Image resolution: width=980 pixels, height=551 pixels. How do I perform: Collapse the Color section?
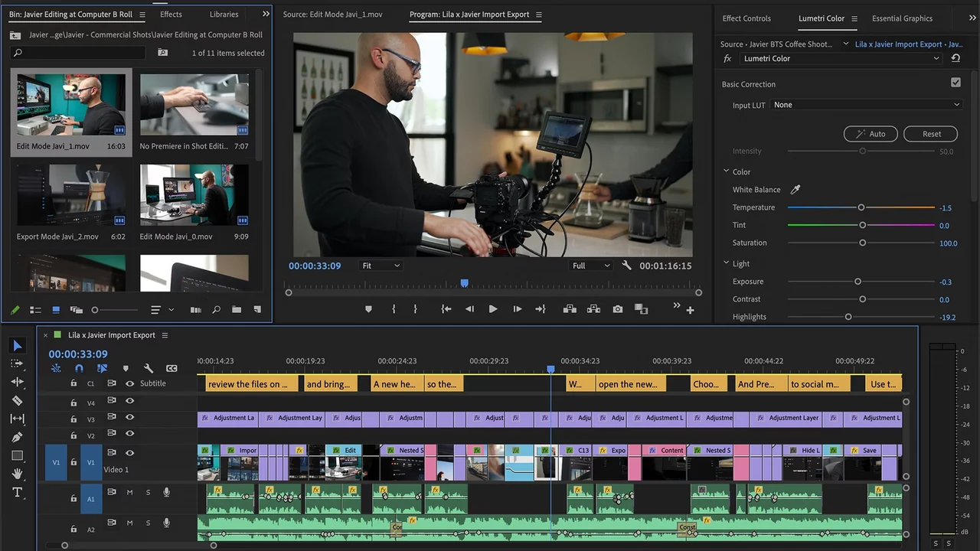(x=727, y=172)
